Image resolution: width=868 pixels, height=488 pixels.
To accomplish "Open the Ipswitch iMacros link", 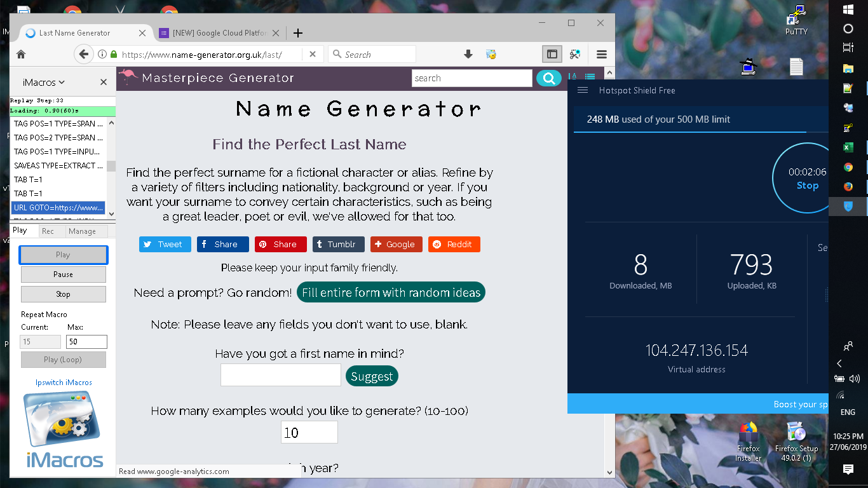I will 64,383.
